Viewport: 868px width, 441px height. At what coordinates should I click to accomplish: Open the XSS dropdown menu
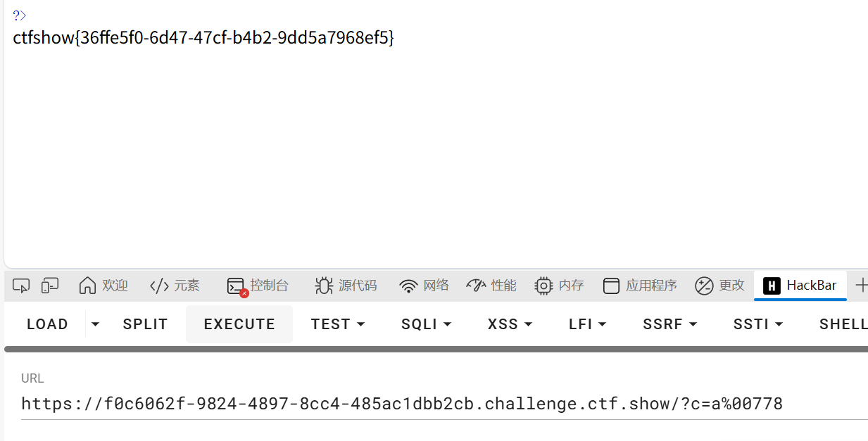click(x=510, y=324)
